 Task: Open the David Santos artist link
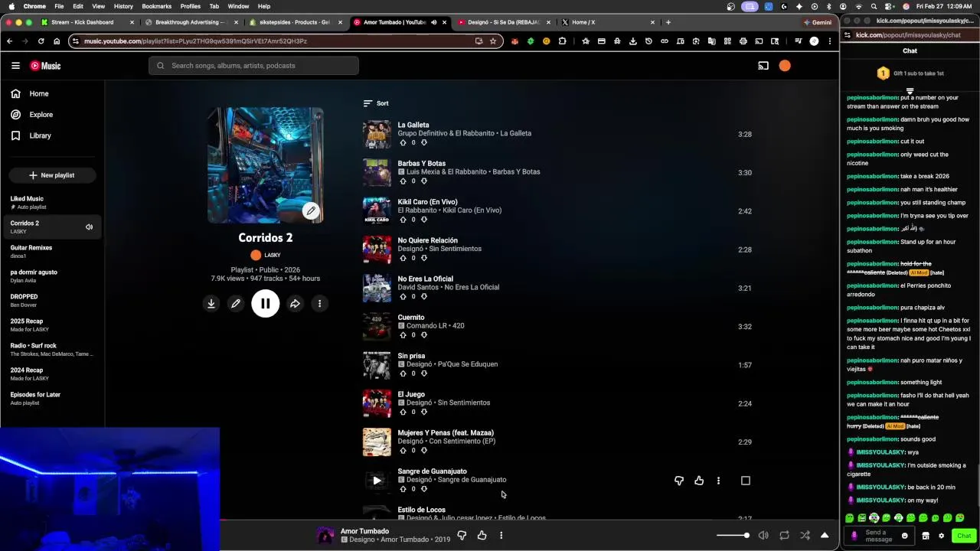[420, 287]
